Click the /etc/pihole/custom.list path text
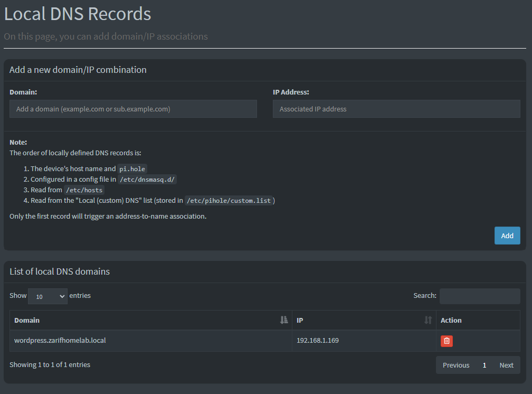Image resolution: width=532 pixels, height=394 pixels. tap(229, 201)
